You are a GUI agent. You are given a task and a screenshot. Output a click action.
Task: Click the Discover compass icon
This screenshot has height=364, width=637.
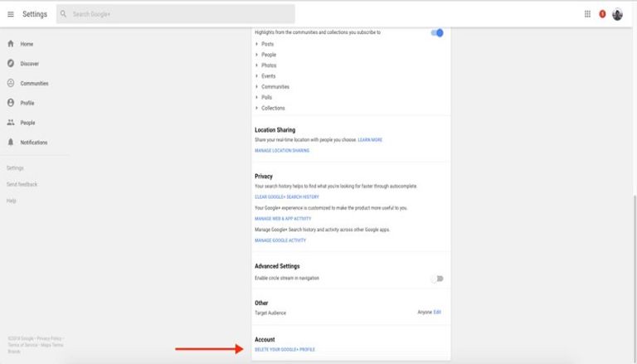click(x=11, y=64)
